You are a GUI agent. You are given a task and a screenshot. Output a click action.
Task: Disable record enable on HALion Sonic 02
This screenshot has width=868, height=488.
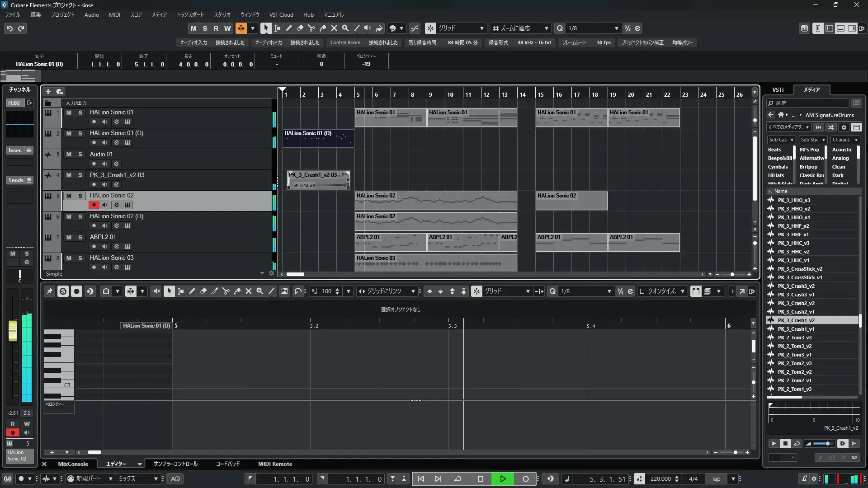coord(94,205)
